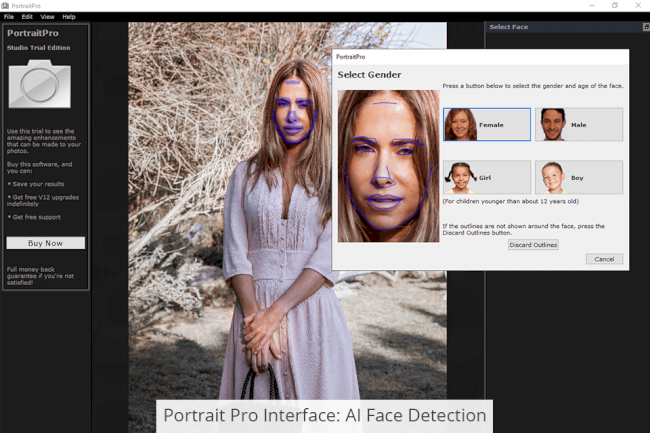Click the children younger than 12 note
Viewport: 650px width, 433px height.
[511, 201]
